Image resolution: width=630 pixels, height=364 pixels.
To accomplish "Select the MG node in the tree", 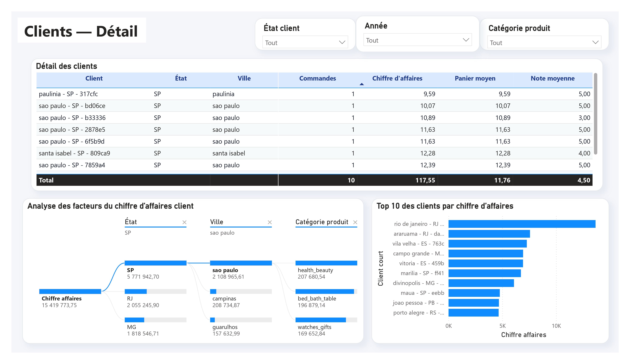I will [155, 320].
